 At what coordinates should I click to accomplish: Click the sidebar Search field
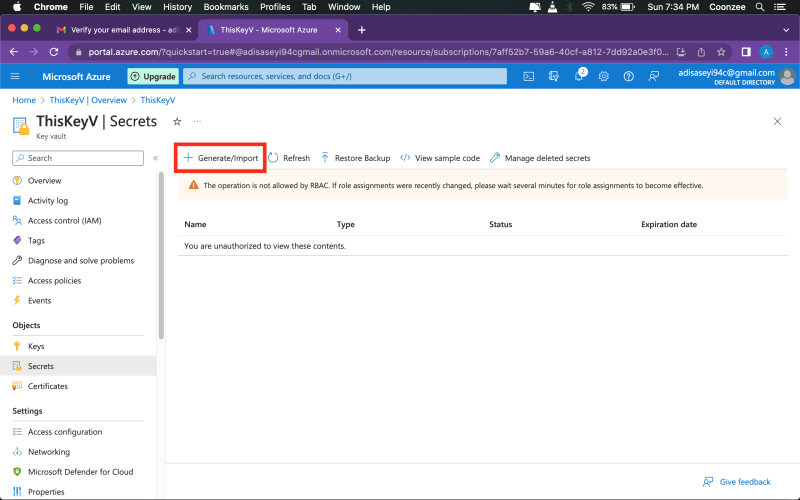coord(78,158)
